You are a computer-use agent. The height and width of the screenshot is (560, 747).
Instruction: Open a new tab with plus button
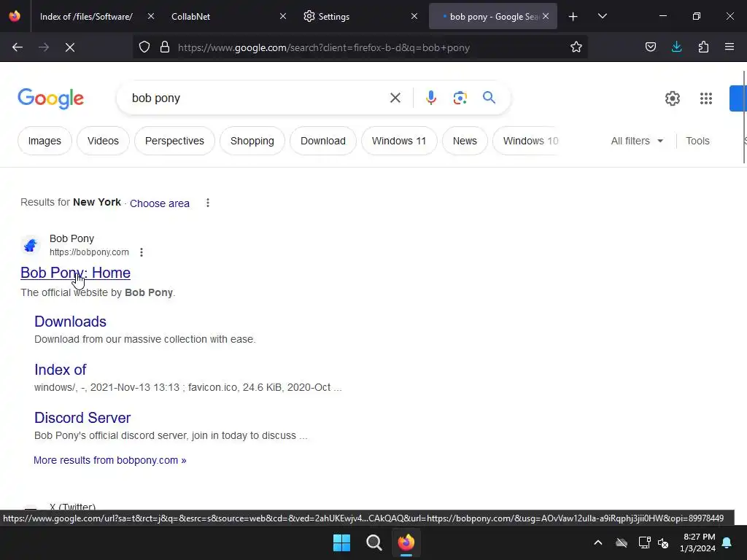pos(573,17)
